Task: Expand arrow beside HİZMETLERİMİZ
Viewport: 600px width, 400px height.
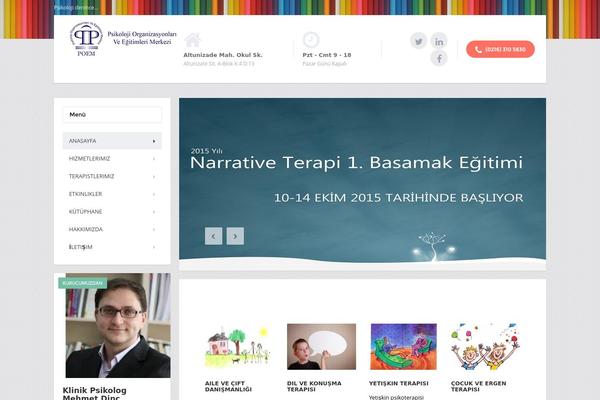Action: pos(154,159)
